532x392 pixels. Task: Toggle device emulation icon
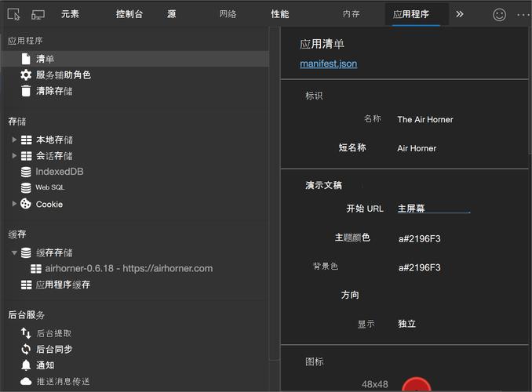[38, 15]
